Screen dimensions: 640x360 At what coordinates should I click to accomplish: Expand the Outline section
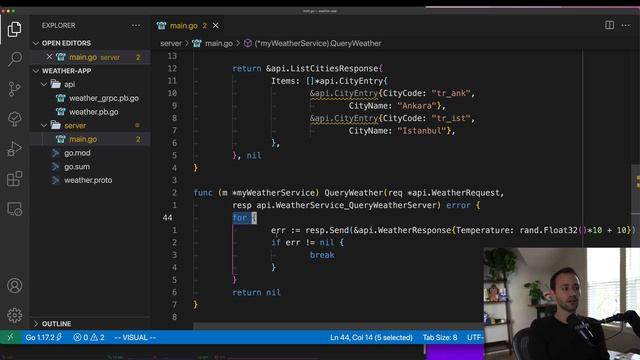coord(90,324)
